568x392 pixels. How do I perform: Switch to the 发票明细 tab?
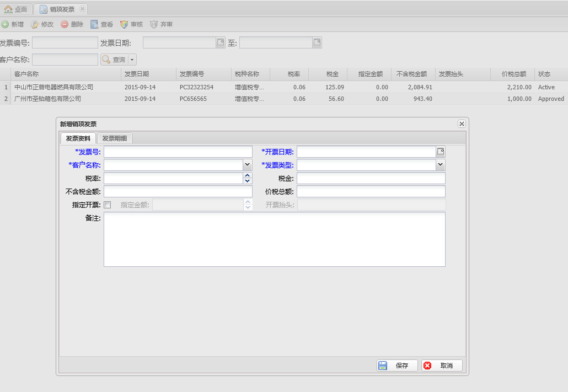pos(115,138)
